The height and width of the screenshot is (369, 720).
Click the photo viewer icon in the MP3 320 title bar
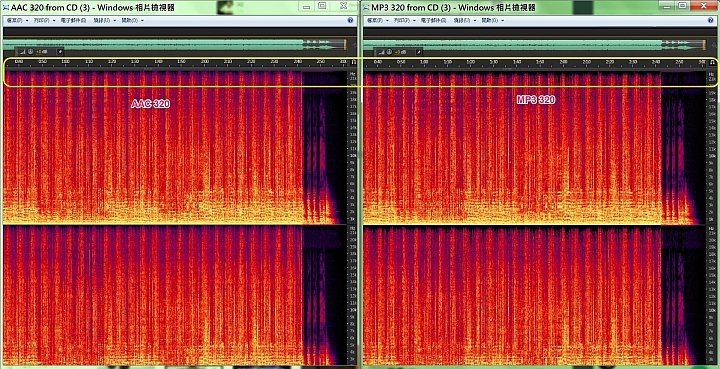click(x=366, y=7)
